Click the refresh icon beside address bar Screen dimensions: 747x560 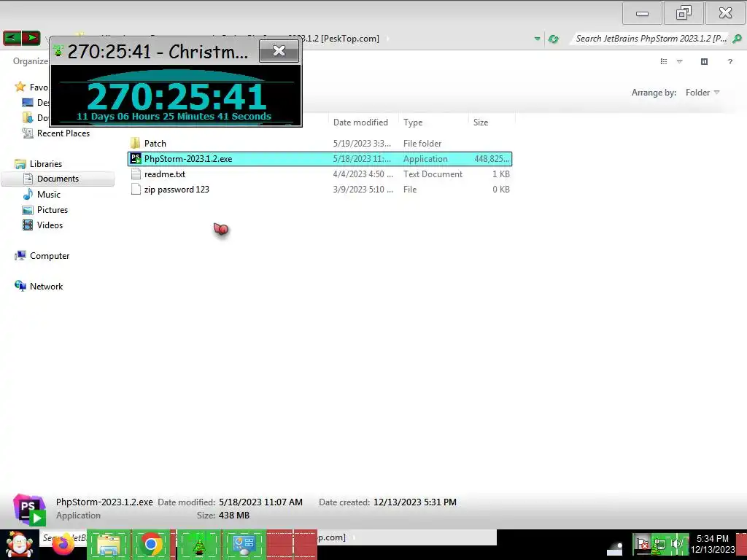[553, 39]
